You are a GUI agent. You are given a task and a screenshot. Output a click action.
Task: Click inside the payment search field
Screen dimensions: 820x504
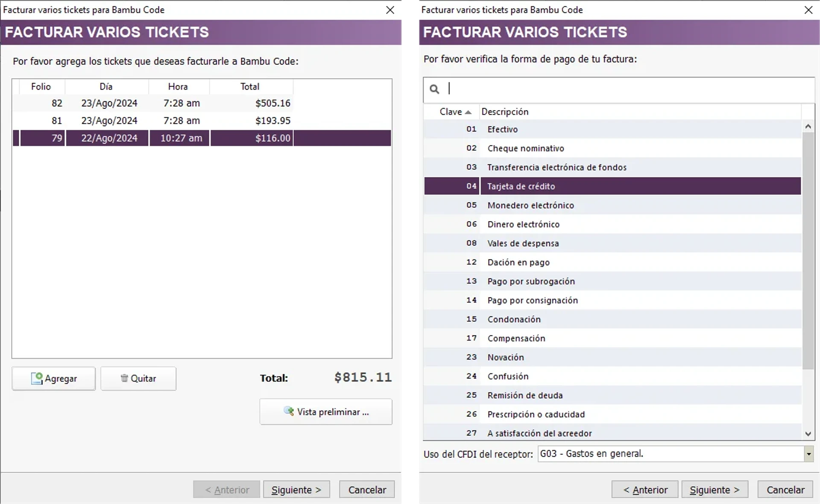[x=555, y=89]
